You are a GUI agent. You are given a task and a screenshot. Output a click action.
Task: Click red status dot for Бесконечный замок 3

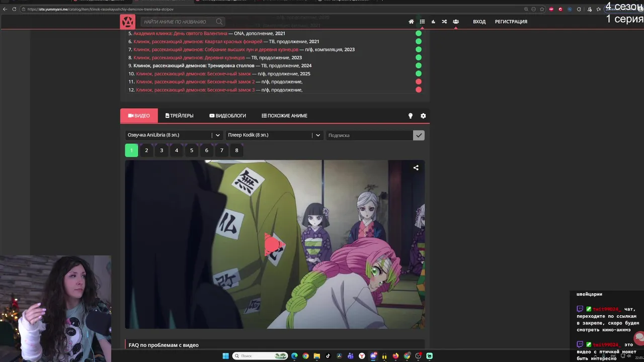(x=418, y=90)
